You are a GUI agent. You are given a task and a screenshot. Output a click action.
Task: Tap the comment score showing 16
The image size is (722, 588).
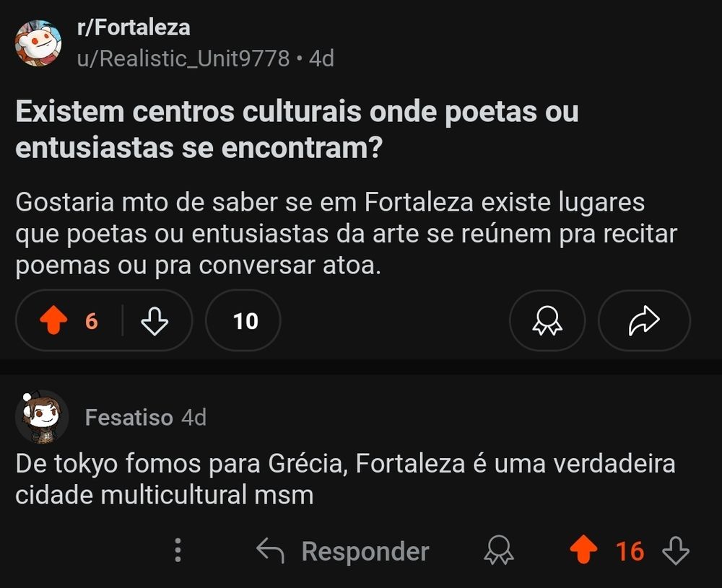click(630, 551)
